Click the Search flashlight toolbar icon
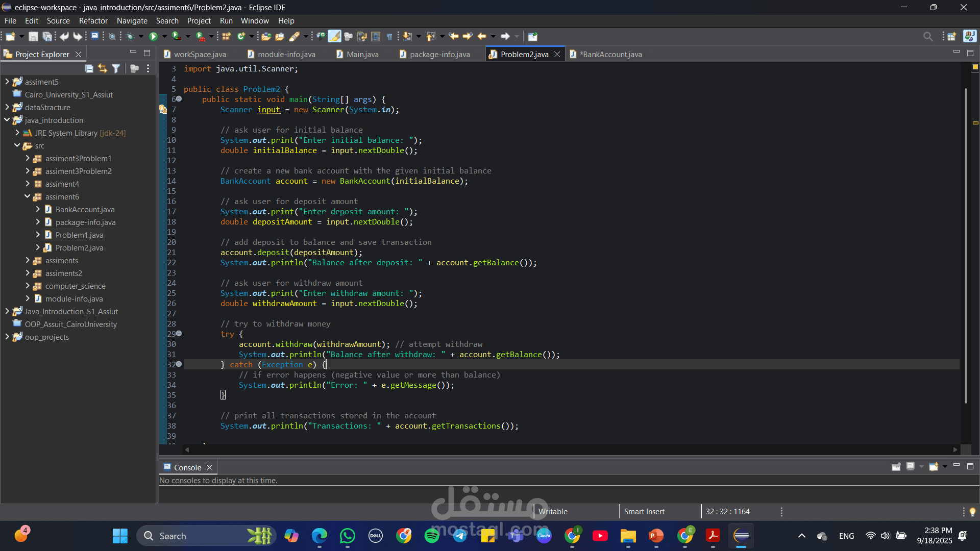Image resolution: width=980 pixels, height=551 pixels. coord(295,36)
